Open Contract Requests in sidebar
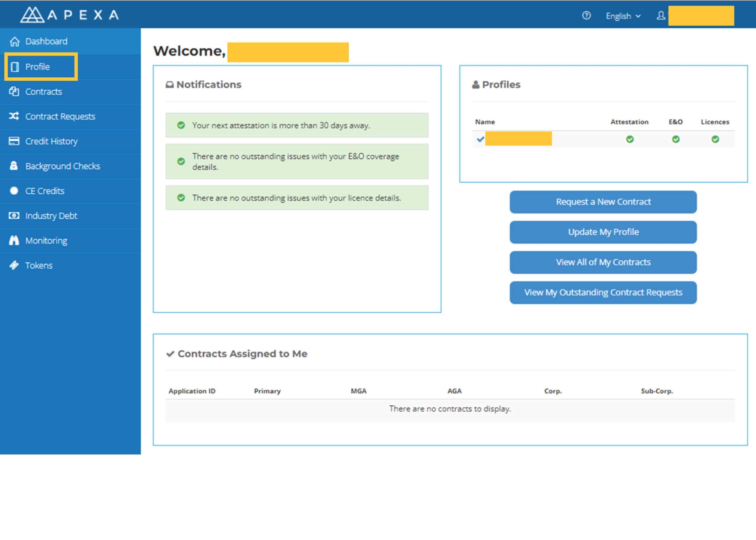Screen dimensions: 756x540 coord(60,116)
